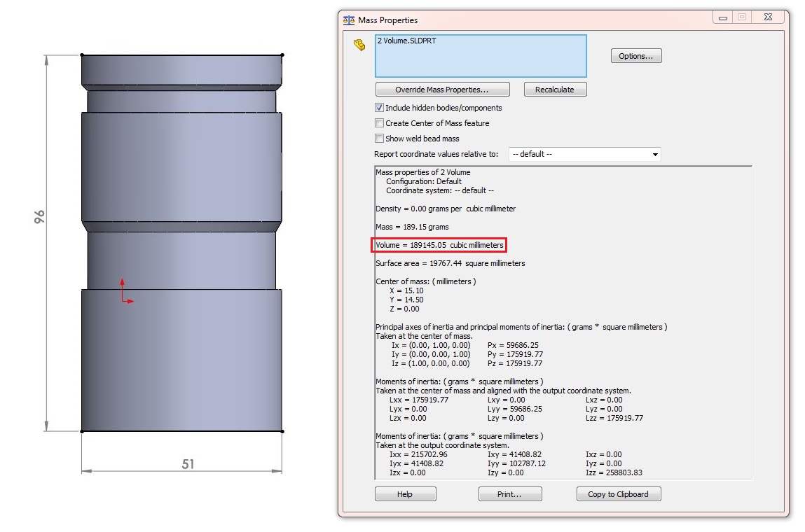Toggle Include hidden bodies/components checkbox

(x=380, y=108)
